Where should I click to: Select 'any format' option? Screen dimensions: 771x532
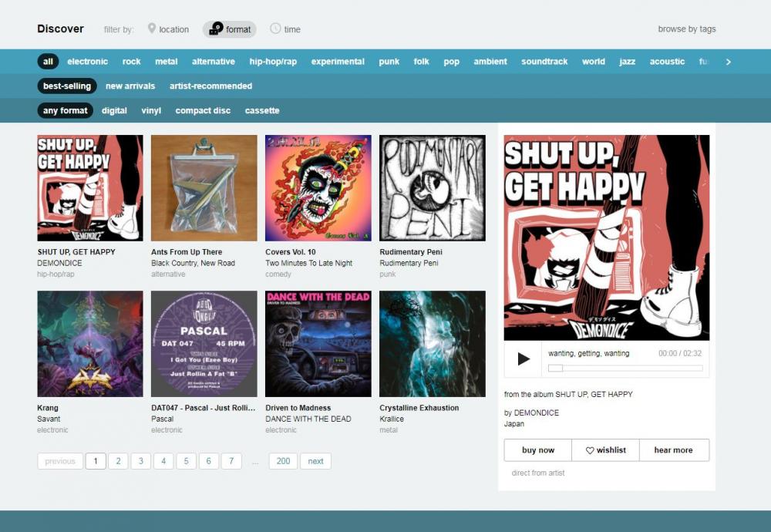click(x=66, y=110)
